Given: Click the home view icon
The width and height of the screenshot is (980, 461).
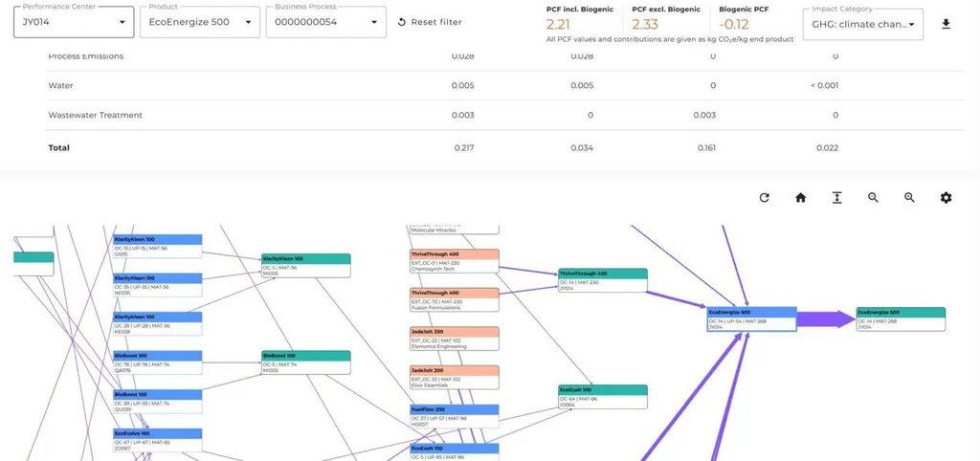Looking at the screenshot, I should click(800, 198).
